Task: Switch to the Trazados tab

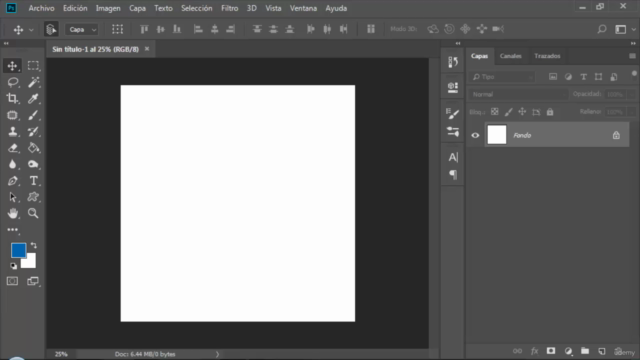Action: coord(547,56)
